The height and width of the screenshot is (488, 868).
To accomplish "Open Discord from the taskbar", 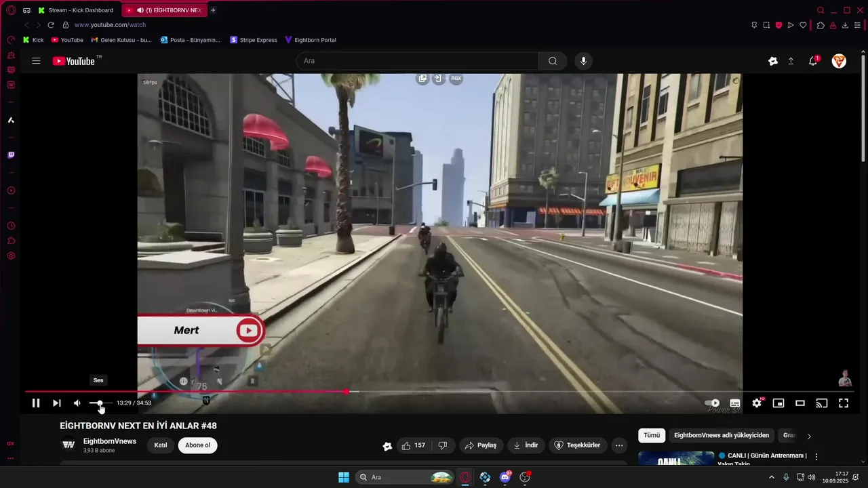I will point(505,477).
